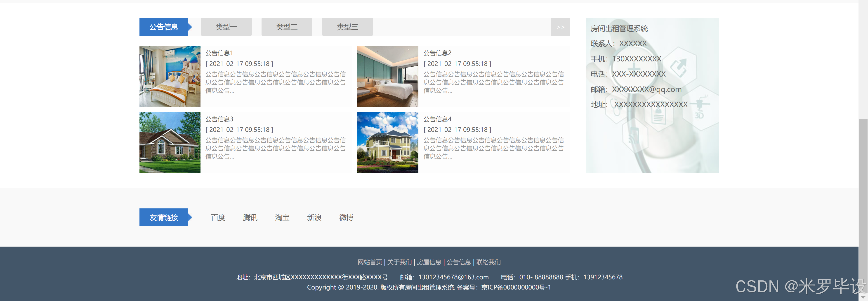Viewport: 868px width, 301px height.
Task: Open the 新浪 friendly link
Action: (x=314, y=217)
